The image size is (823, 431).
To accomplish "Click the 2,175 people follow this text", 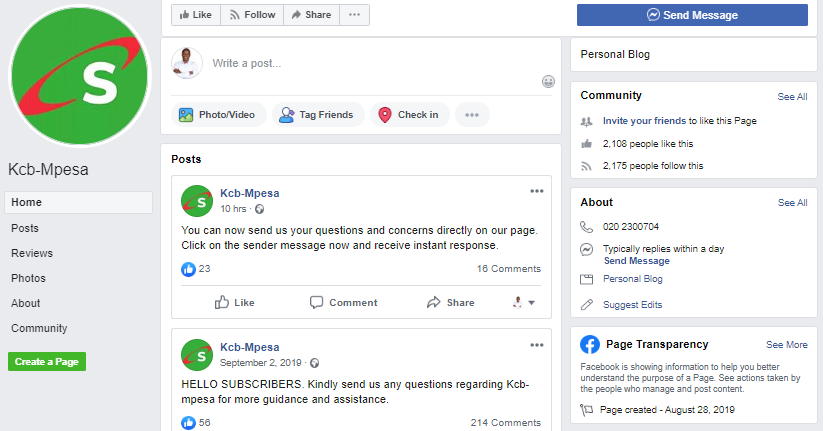I will pos(653,166).
